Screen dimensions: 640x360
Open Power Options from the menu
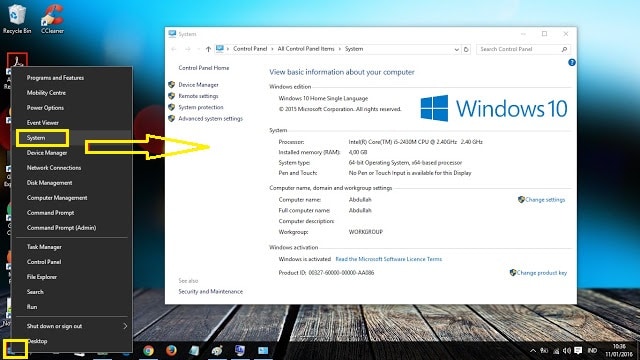click(45, 108)
